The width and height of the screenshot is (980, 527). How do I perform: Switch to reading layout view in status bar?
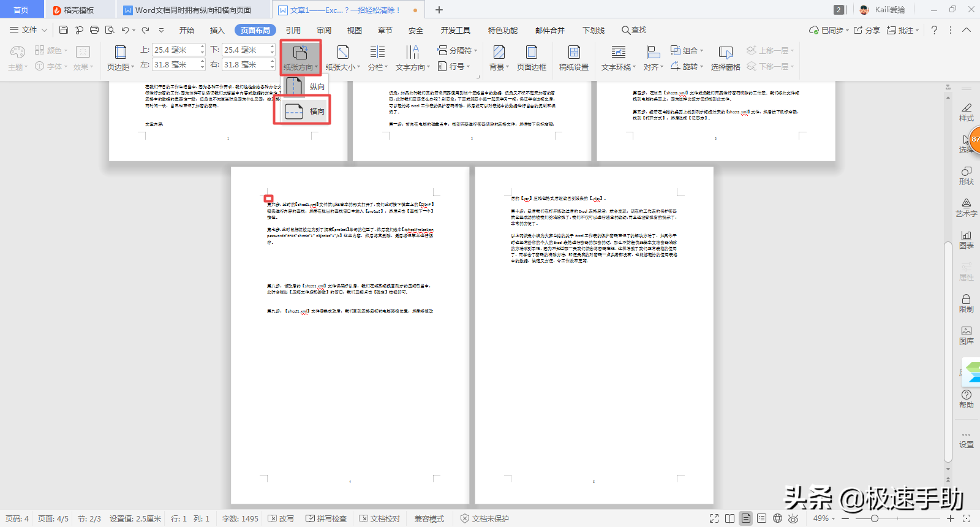[730, 518]
